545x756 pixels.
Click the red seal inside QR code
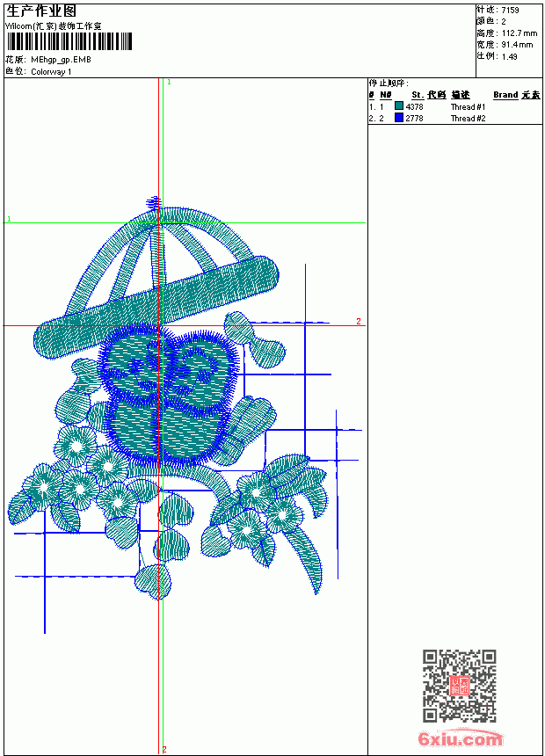pos(460,686)
